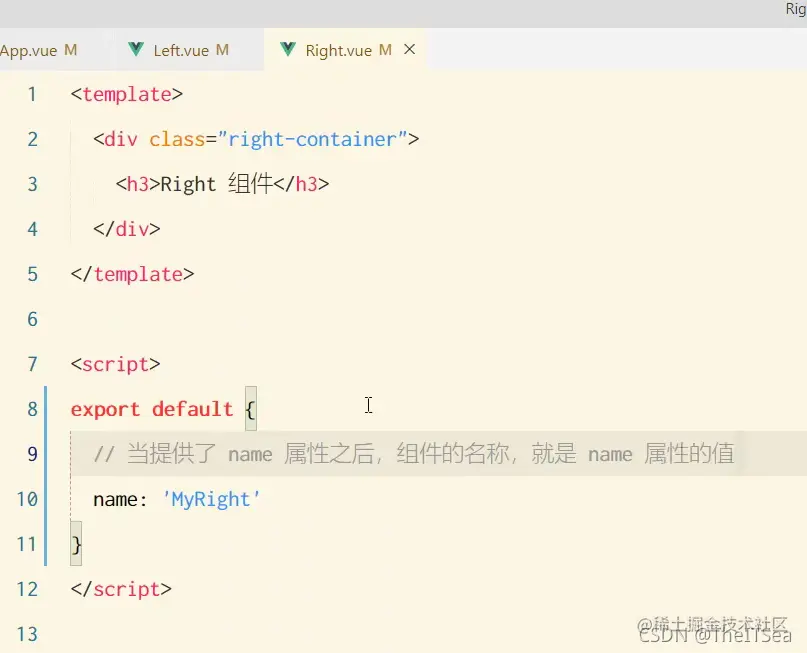Click the 'Right 组件' heading text
Screen dimensions: 807x653
pos(217,184)
